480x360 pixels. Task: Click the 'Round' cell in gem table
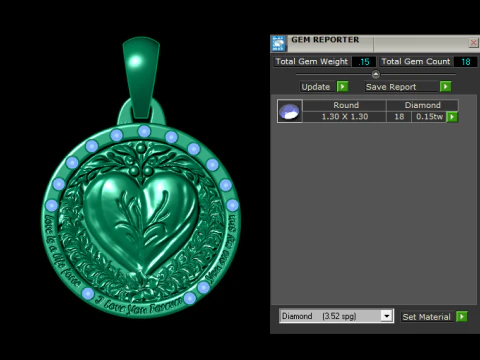344,105
